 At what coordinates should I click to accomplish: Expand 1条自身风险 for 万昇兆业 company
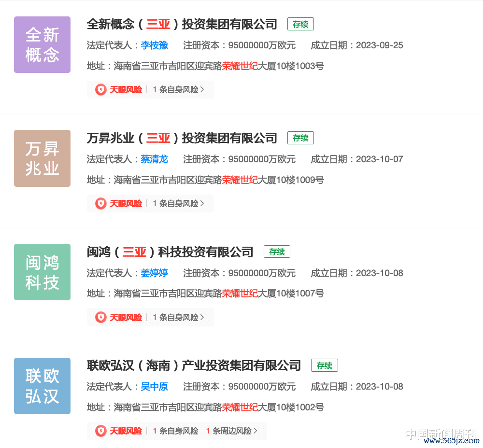(x=178, y=203)
